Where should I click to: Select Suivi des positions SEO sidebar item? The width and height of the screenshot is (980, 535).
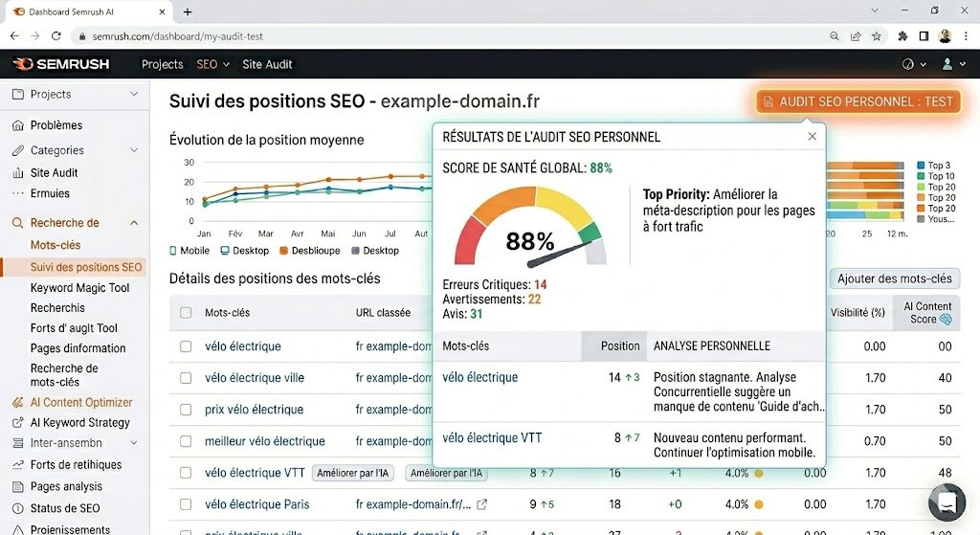(x=74, y=267)
